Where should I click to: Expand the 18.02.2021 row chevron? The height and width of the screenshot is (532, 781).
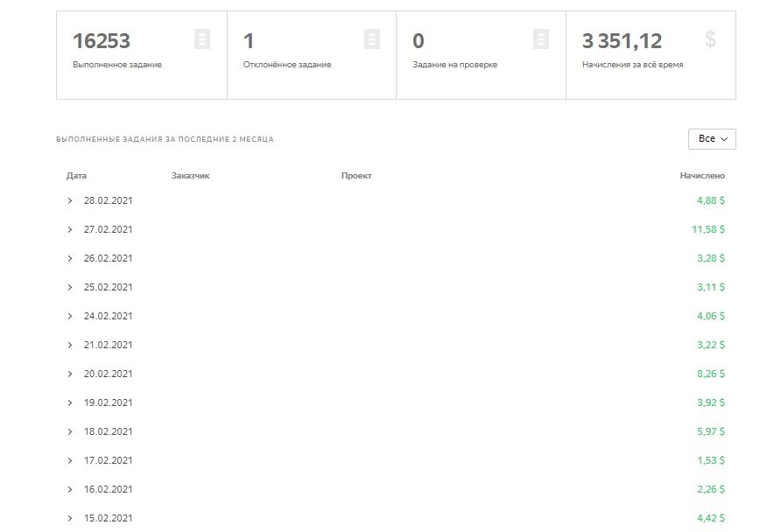pos(70,431)
